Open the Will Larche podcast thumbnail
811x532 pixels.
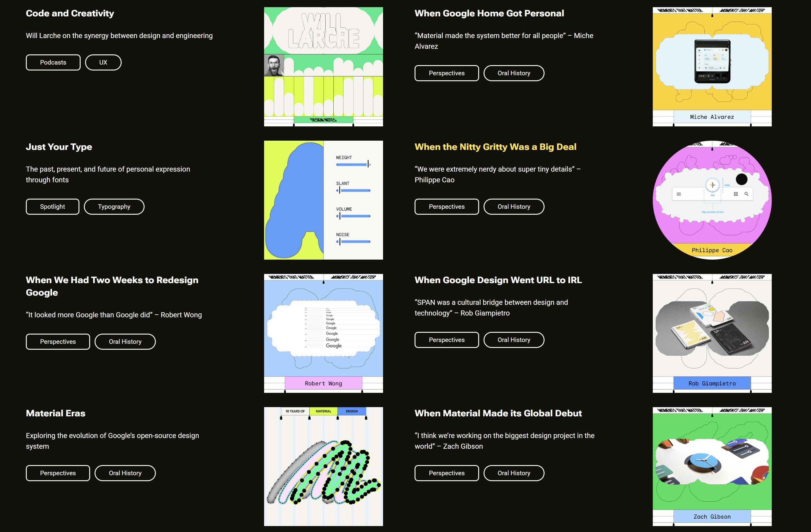[x=323, y=66]
